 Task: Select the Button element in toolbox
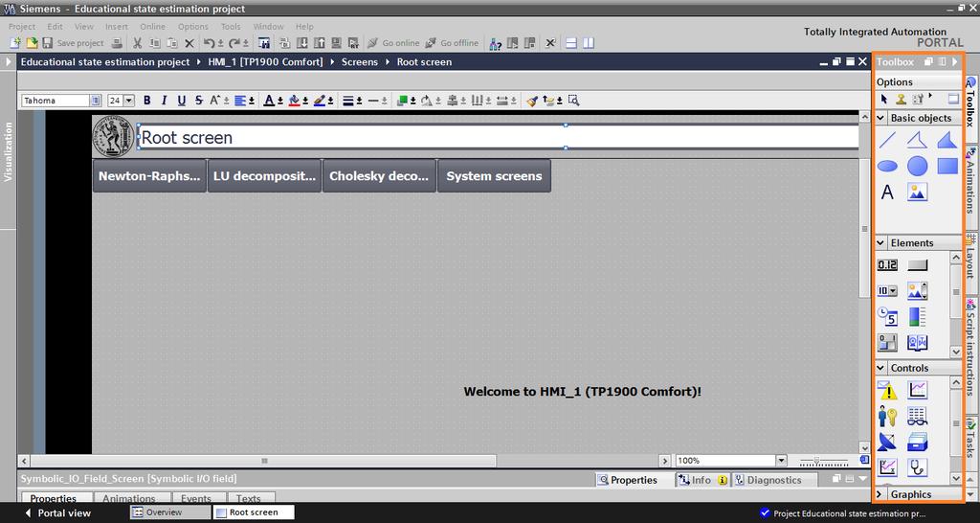[917, 265]
